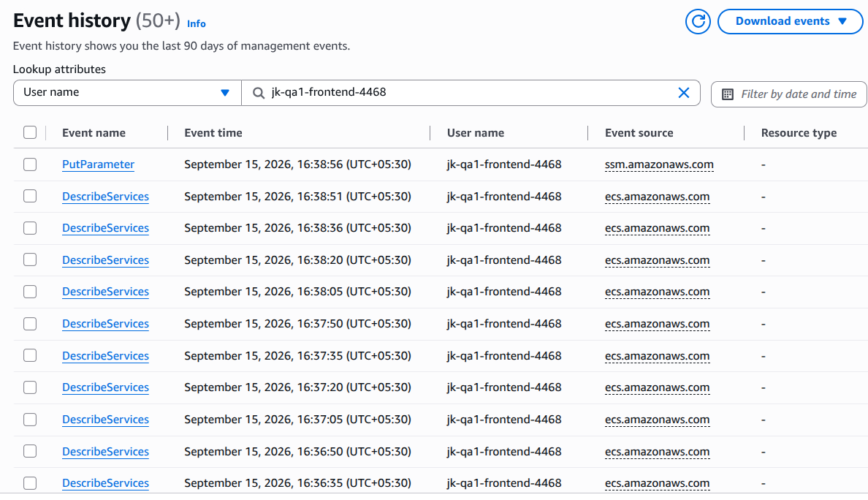Click ecs.amazonaws.com source for 16:36:50 event
Screen dimensions: 868x500
coord(657,452)
